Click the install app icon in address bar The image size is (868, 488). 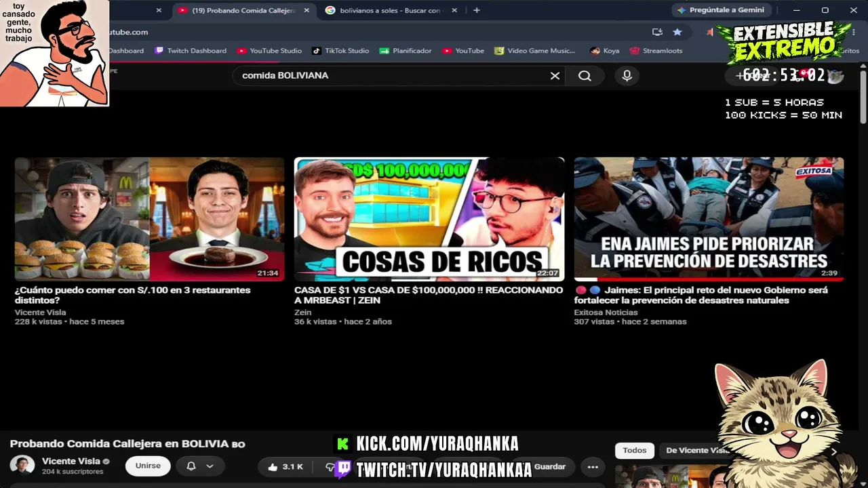point(657,32)
